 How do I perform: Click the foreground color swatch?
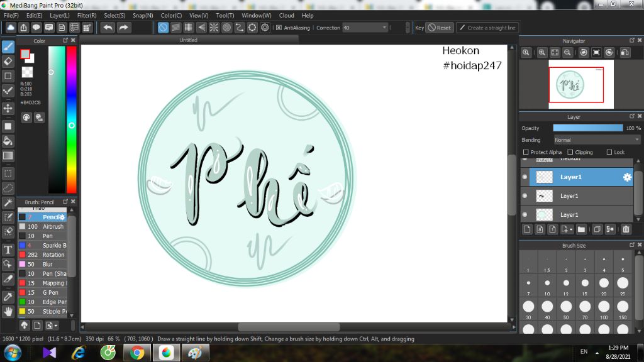pos(25,54)
